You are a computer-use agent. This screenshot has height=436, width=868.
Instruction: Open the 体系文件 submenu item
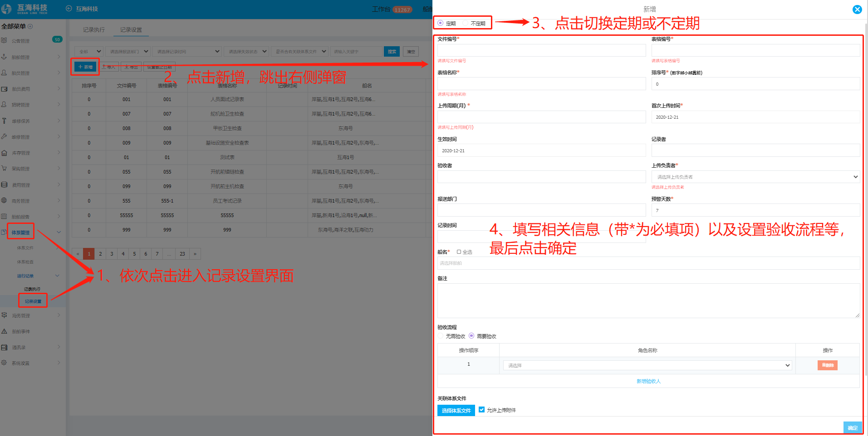coord(25,248)
